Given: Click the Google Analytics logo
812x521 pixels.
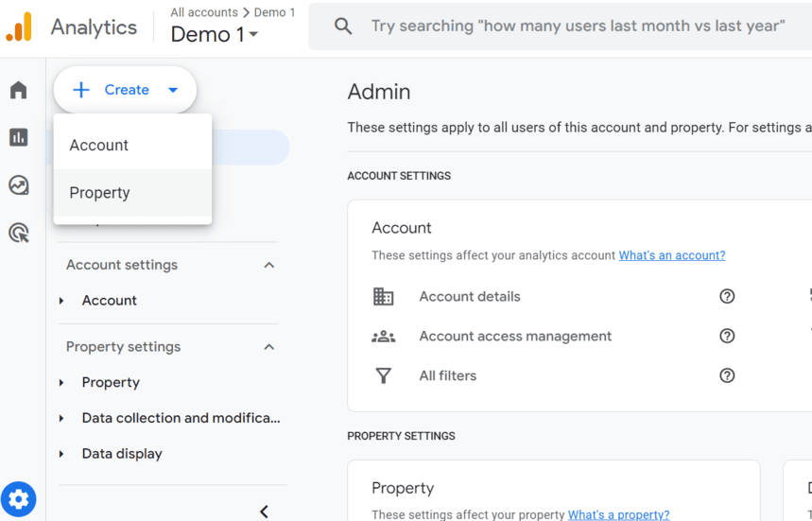Looking at the screenshot, I should pyautogui.click(x=19, y=26).
